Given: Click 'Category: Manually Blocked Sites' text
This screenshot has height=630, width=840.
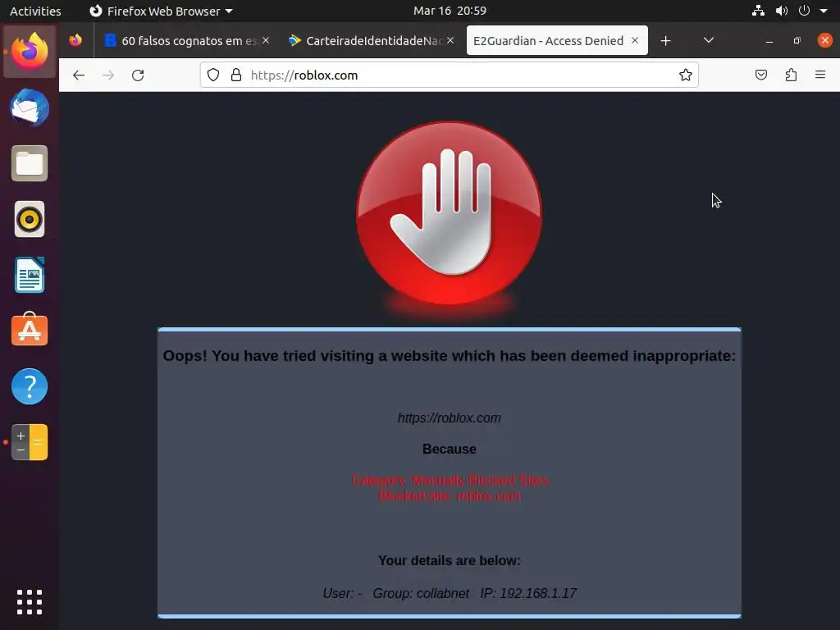Looking at the screenshot, I should [449, 480].
